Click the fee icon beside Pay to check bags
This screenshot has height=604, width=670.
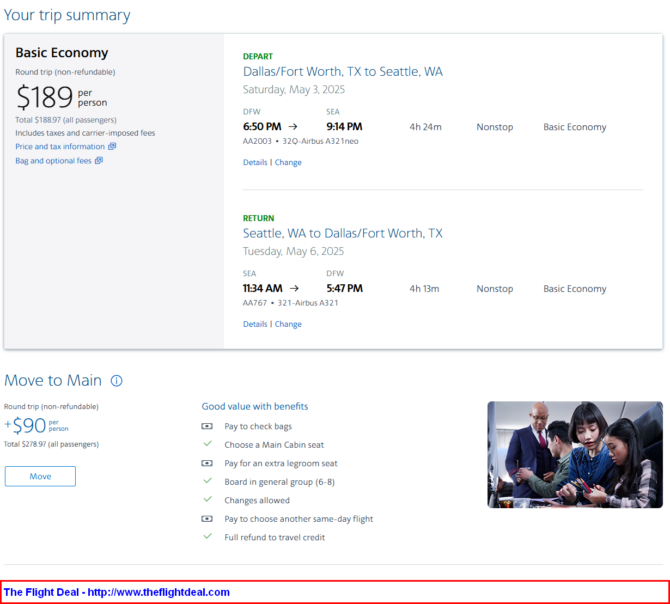207,426
